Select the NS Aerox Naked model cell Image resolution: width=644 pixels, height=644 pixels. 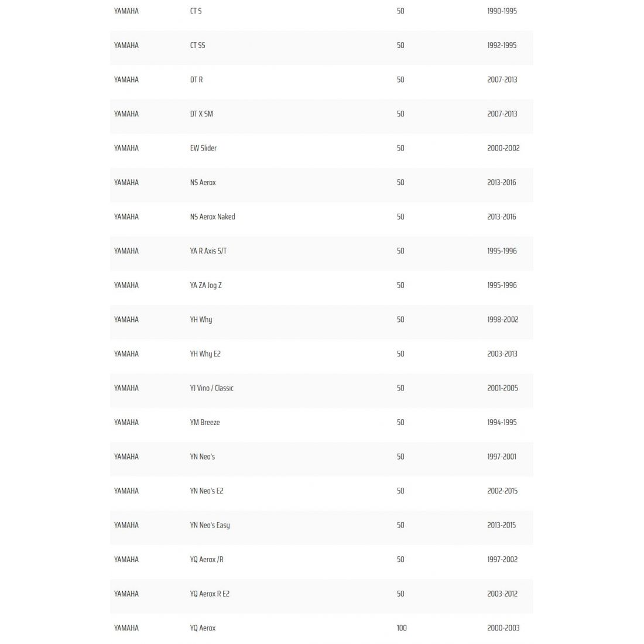[x=213, y=217]
